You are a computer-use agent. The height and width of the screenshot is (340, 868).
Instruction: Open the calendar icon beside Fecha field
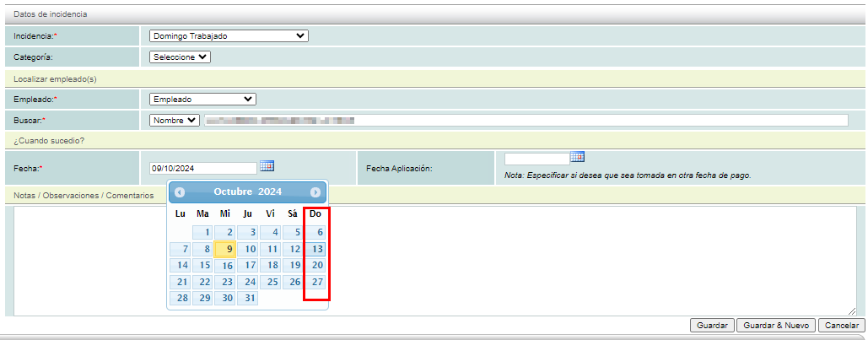click(267, 166)
